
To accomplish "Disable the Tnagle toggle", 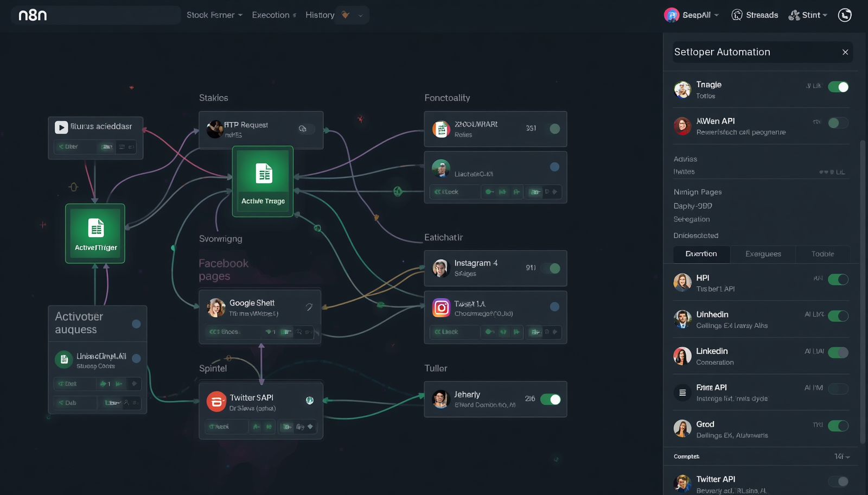I will [838, 87].
